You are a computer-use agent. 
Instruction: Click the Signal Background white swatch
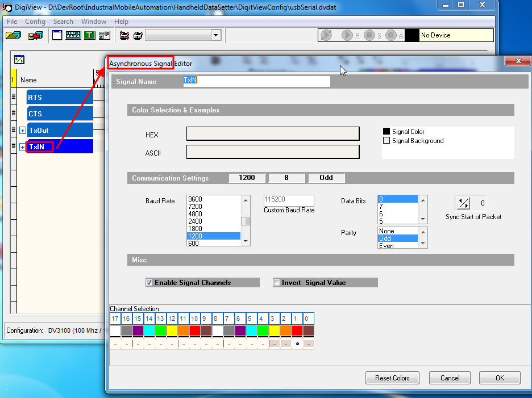pyautogui.click(x=386, y=140)
